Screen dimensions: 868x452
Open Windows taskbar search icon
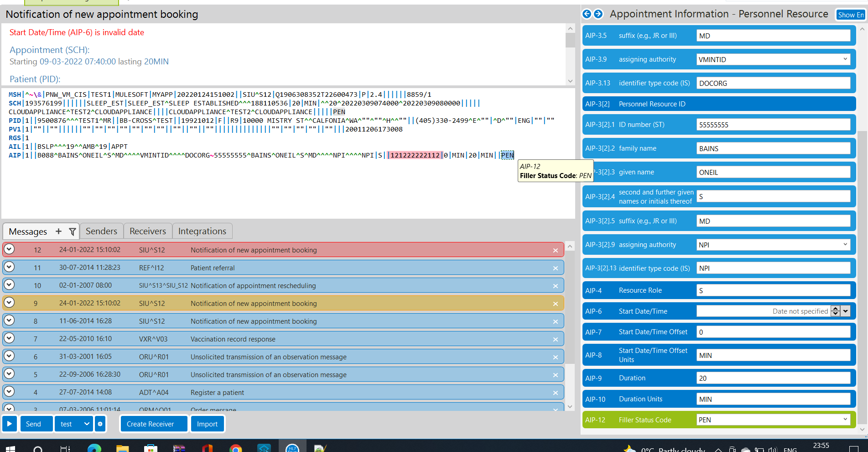[38, 449]
